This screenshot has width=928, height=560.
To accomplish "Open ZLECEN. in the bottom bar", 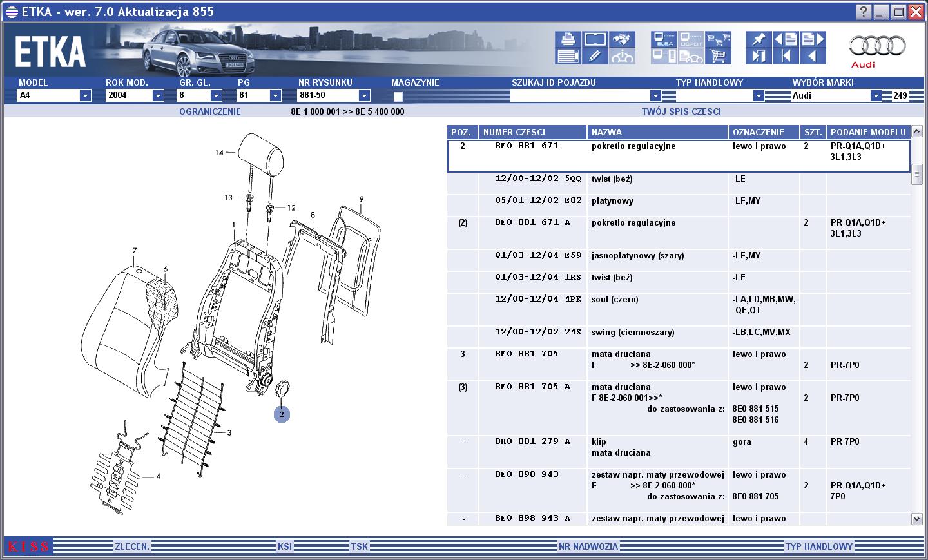I will [x=132, y=546].
